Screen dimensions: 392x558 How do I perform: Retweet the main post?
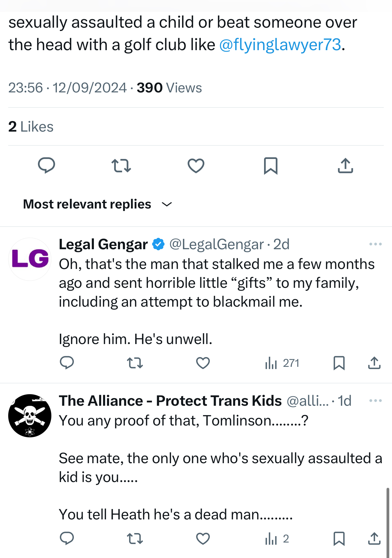click(121, 166)
